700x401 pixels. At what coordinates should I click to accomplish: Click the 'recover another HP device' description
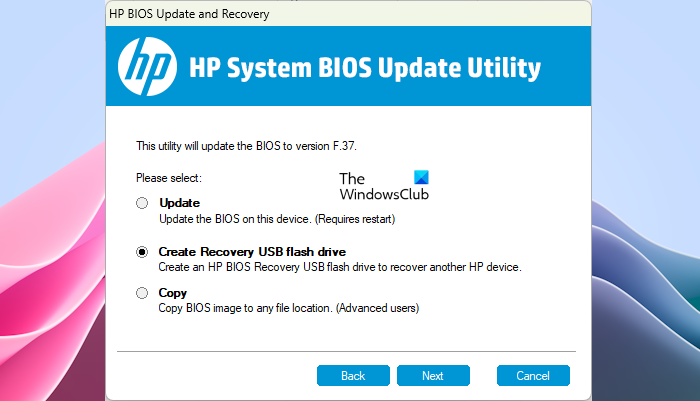[340, 267]
